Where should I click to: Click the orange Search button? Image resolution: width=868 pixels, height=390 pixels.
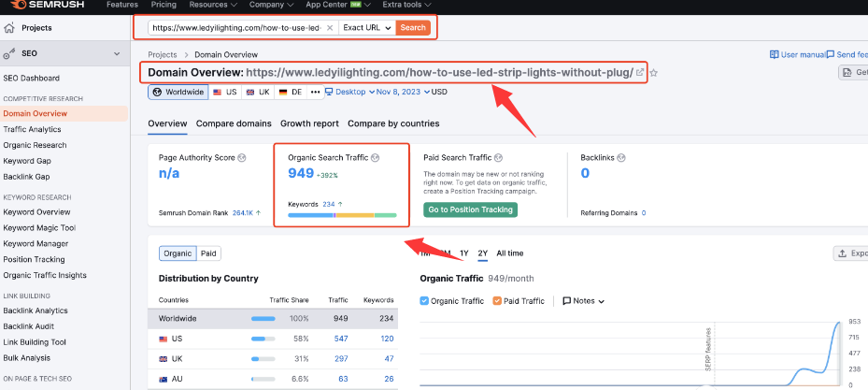[x=413, y=28]
